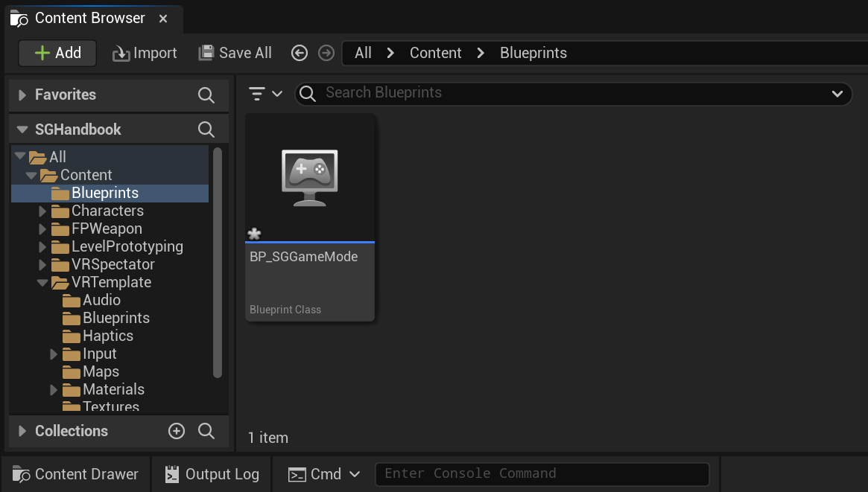Select the All breadcrumb link

click(x=363, y=53)
